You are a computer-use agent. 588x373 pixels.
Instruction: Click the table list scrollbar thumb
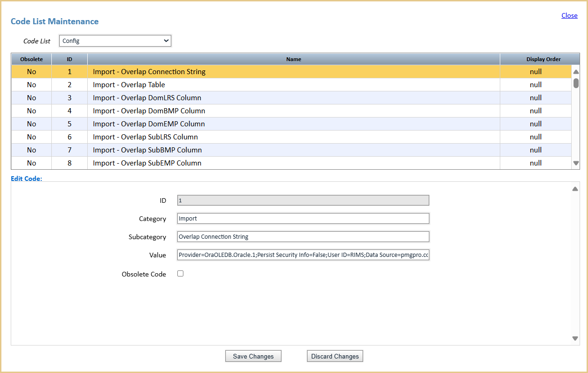pyautogui.click(x=576, y=83)
